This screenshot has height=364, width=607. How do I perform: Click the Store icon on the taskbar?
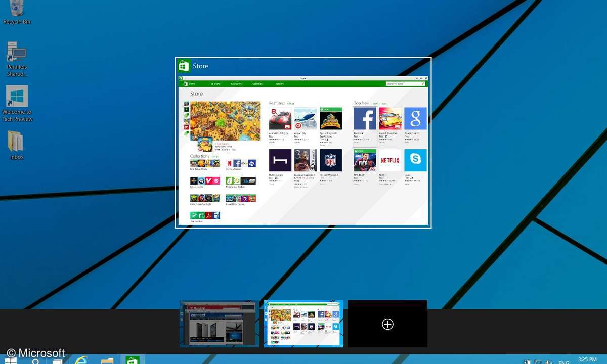click(x=133, y=360)
